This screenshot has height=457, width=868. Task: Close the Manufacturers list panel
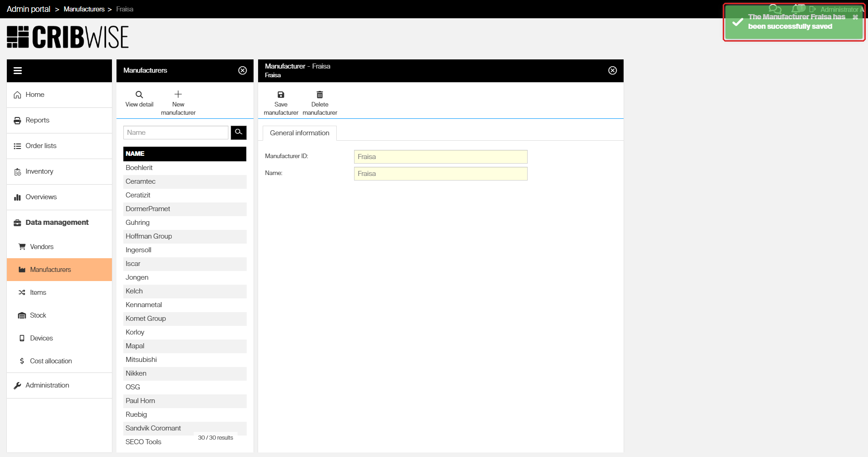click(x=243, y=70)
